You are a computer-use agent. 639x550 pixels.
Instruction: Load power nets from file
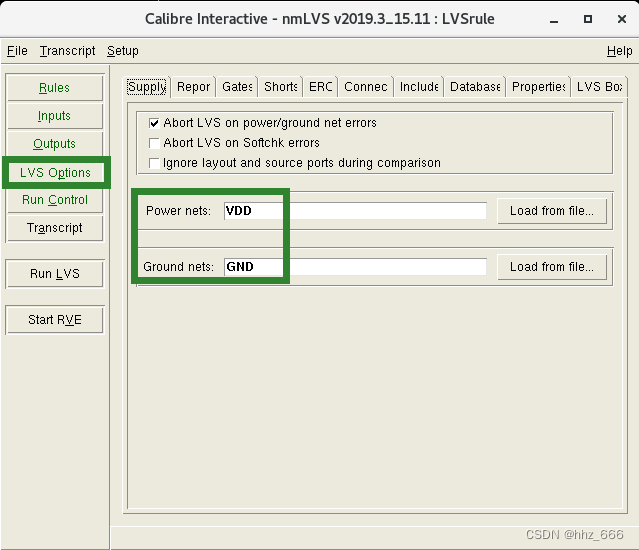click(551, 211)
